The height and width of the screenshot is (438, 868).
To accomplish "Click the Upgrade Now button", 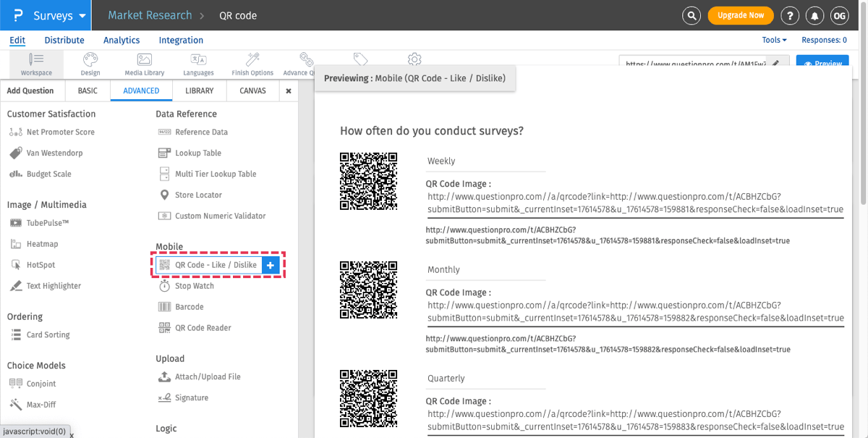I will point(740,15).
